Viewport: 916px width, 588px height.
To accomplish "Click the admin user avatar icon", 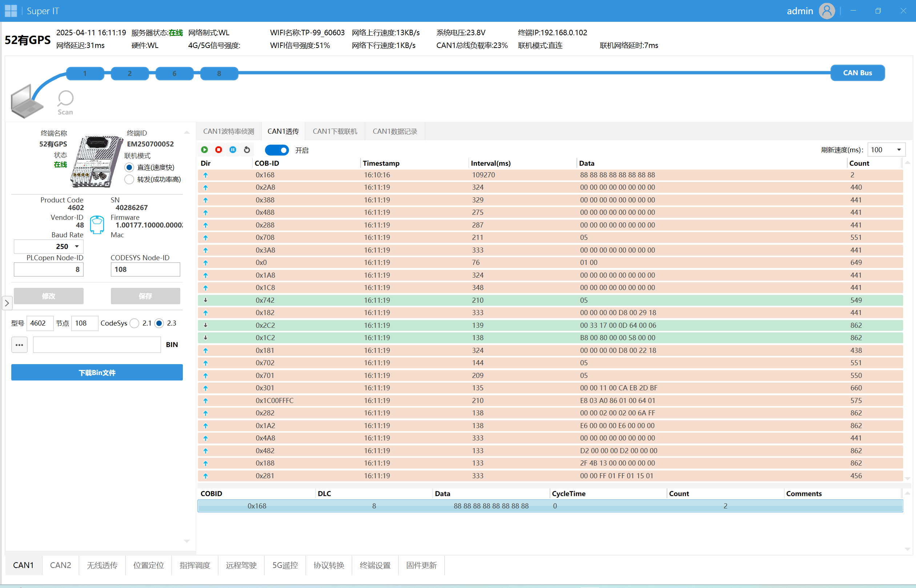I will point(827,11).
